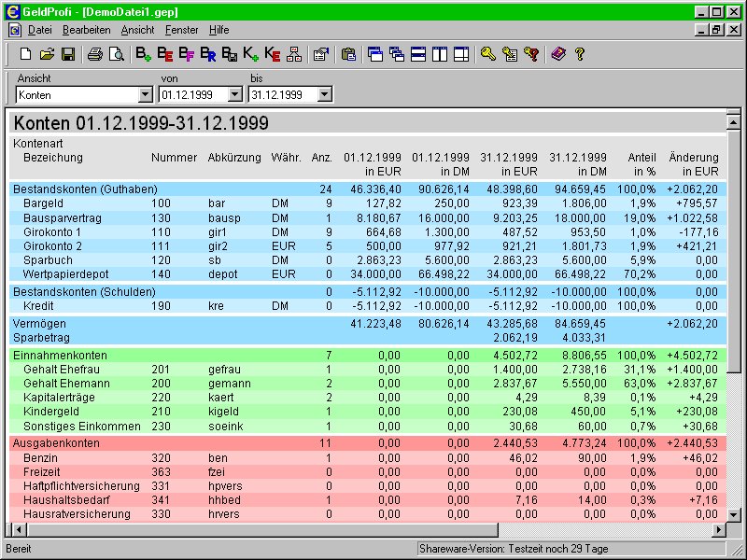Viewport: 747px width, 560px height.
Task: Click the B with red E icon
Action: [x=165, y=54]
